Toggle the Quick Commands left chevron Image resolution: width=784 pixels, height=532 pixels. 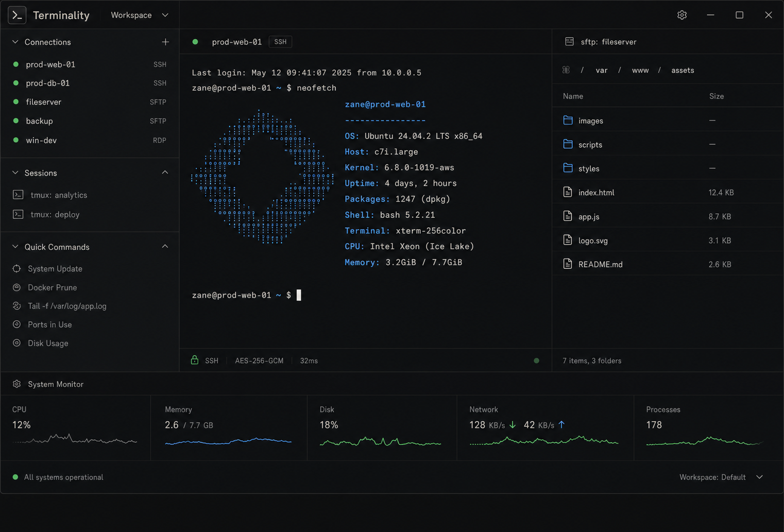tap(15, 247)
